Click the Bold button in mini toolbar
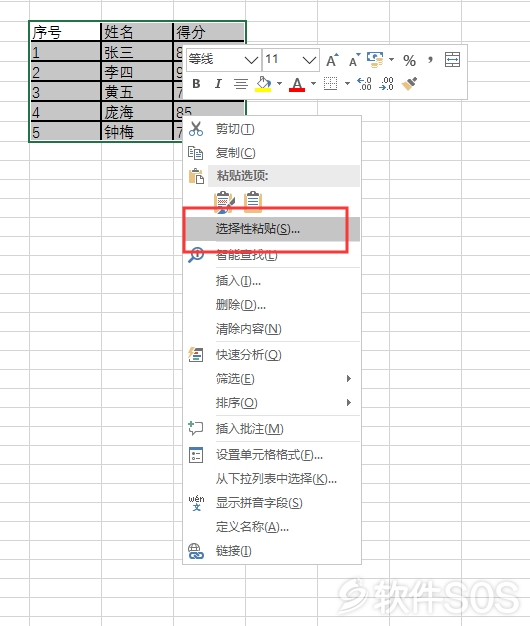The width and height of the screenshot is (530, 626). point(196,84)
